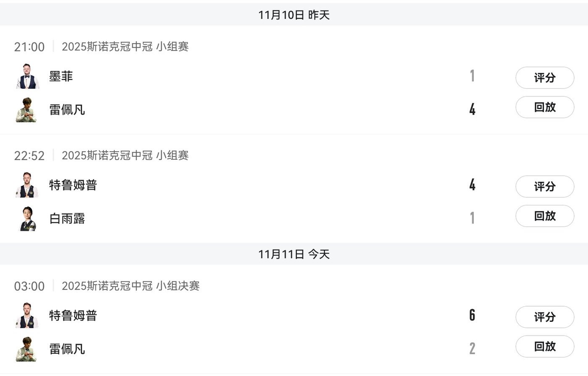The width and height of the screenshot is (588, 376).
Task: Select the player name 墨菲
Action: tap(61, 76)
